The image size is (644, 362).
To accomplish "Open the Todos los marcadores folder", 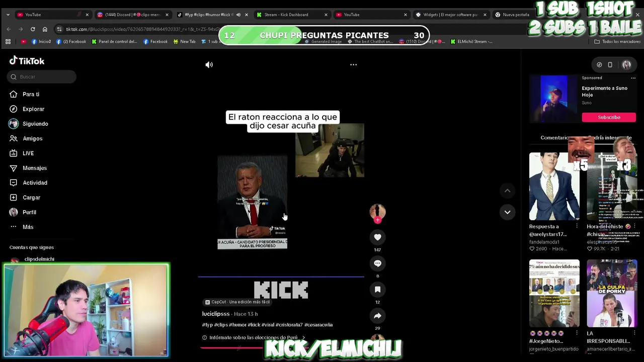I will pyautogui.click(x=617, y=42).
